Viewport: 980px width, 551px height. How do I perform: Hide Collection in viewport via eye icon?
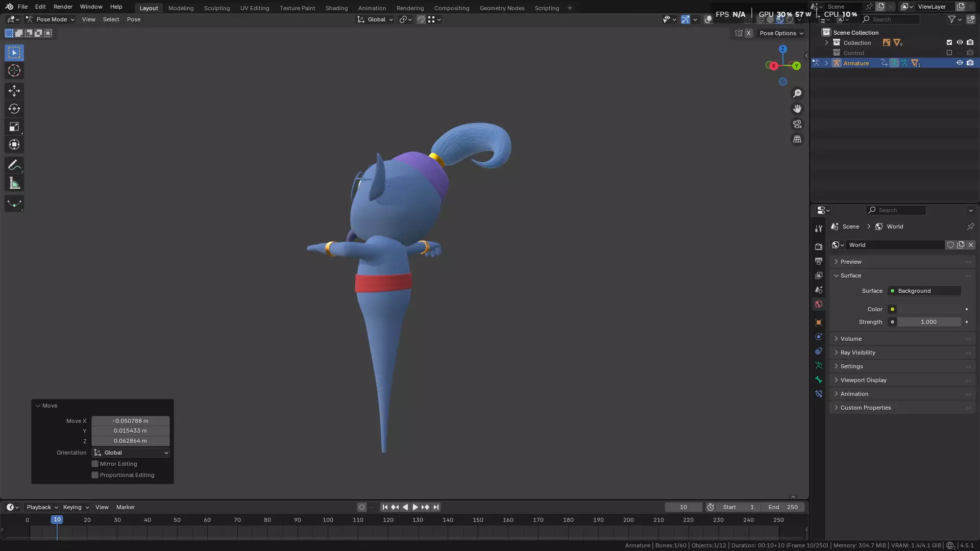(960, 43)
